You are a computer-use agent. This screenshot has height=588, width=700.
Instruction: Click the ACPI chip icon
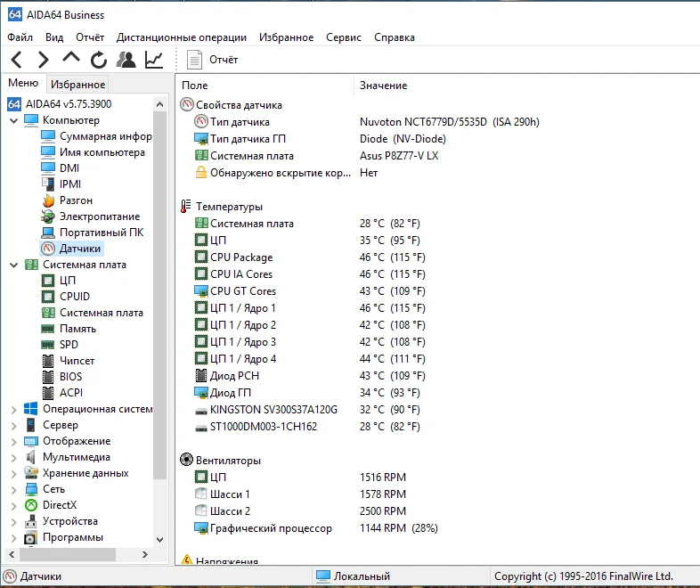(x=48, y=393)
